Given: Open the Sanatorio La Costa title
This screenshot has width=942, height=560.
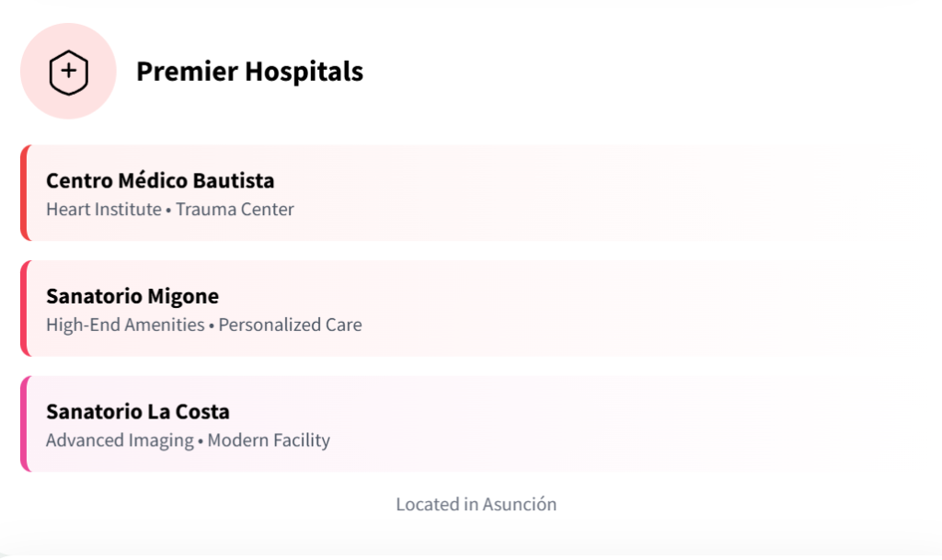Looking at the screenshot, I should click(x=138, y=411).
